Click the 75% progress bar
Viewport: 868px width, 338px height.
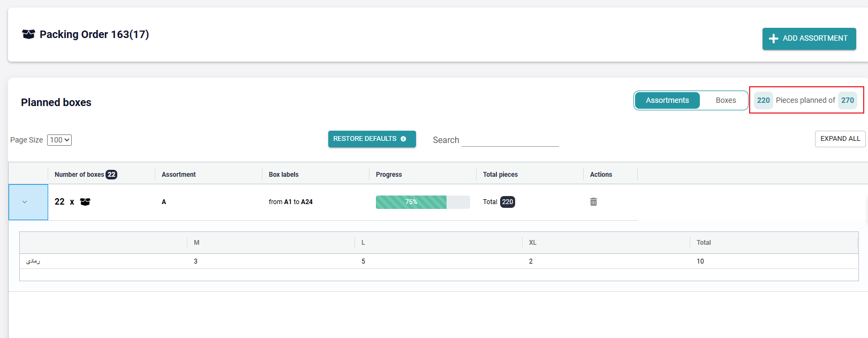(x=422, y=202)
